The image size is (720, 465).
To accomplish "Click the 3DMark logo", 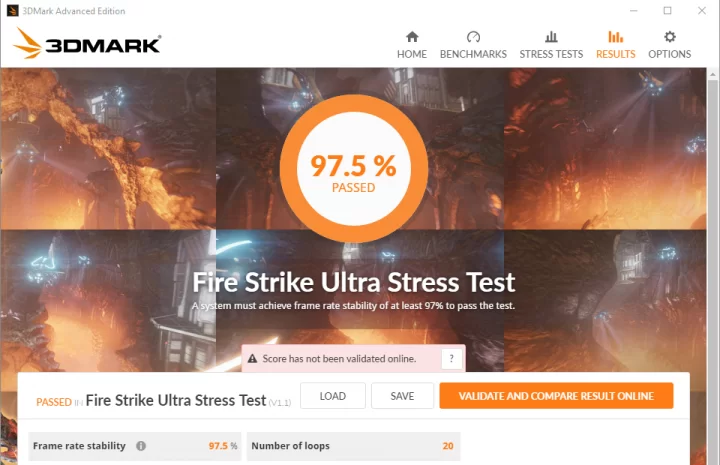I will (x=87, y=44).
